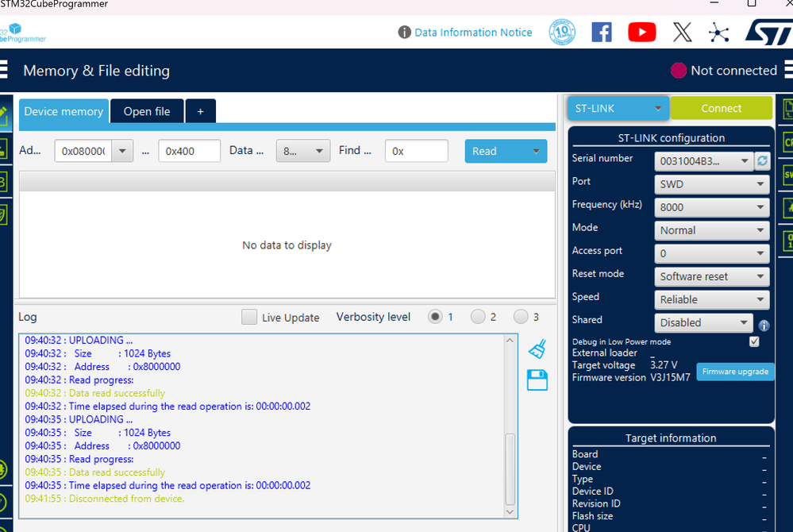The width and height of the screenshot is (793, 532).
Task: Toggle the Live Update checkbox
Action: tap(248, 317)
